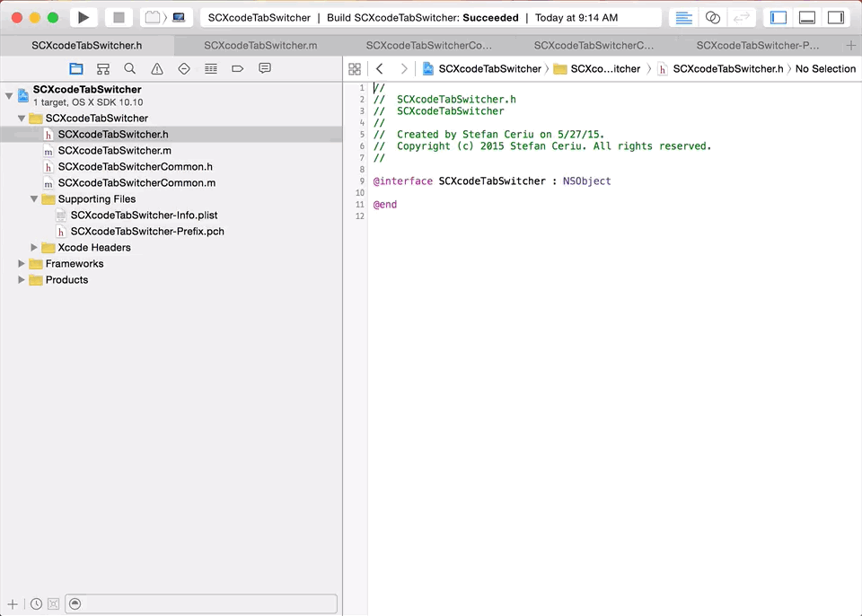862x616 pixels.
Task: Run the project with the Play button
Action: (x=83, y=18)
